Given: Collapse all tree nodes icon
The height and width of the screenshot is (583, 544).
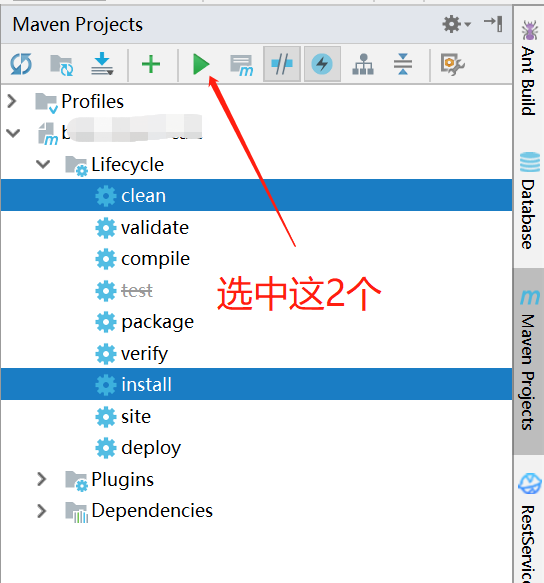Looking at the screenshot, I should (403, 64).
